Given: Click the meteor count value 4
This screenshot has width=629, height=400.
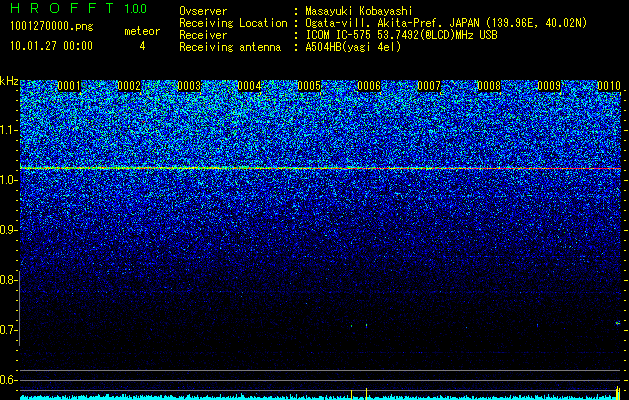Looking at the screenshot, I should (x=142, y=46).
